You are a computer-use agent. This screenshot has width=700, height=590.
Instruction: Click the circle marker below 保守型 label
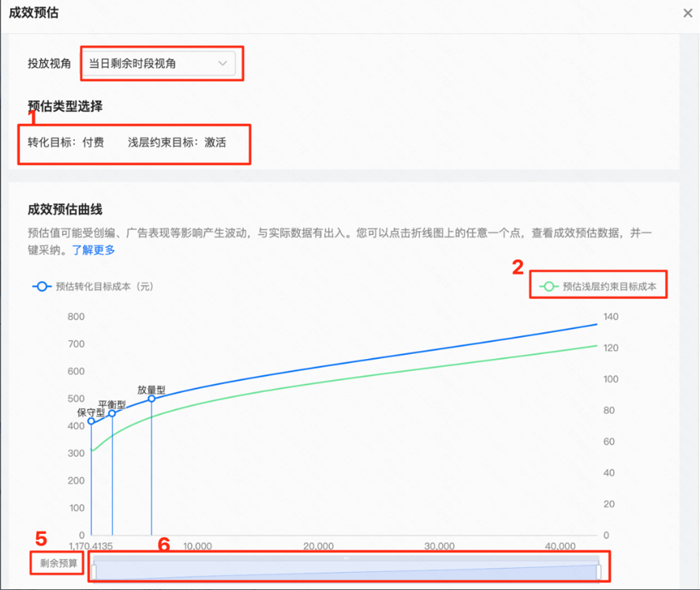tap(92, 421)
